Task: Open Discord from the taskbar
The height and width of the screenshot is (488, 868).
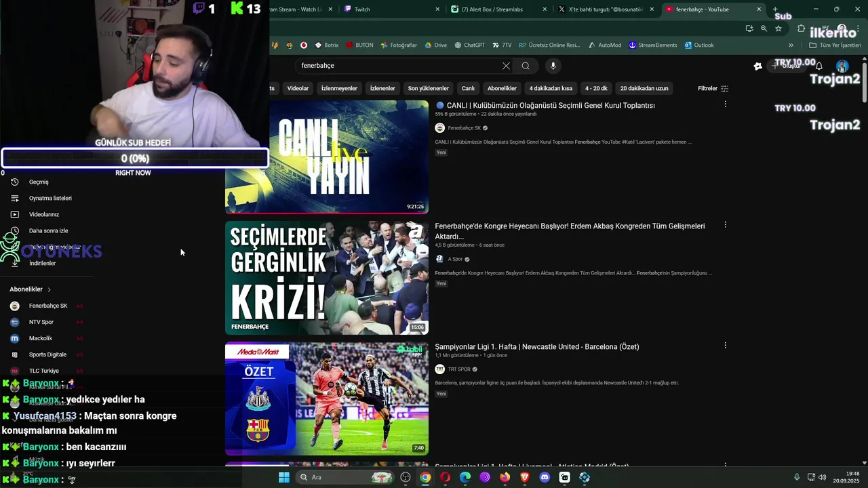Action: click(x=545, y=477)
